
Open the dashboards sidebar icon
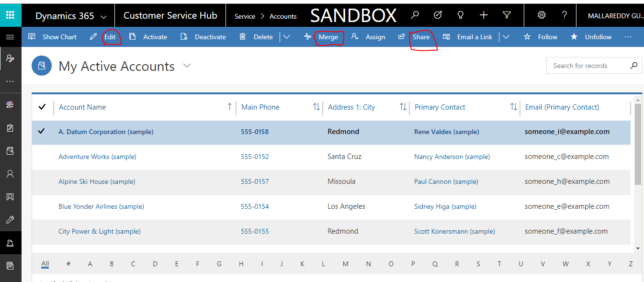click(x=10, y=105)
